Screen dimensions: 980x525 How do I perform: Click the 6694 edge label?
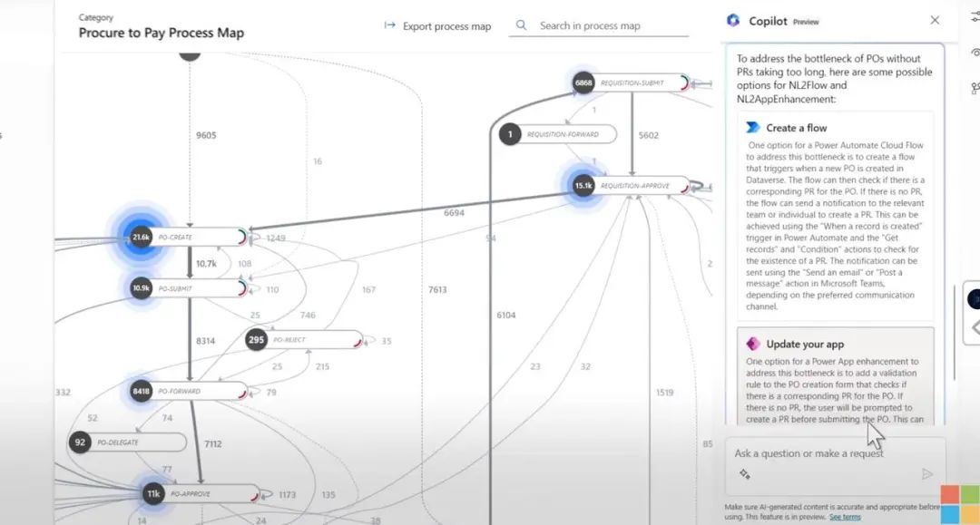coord(454,213)
